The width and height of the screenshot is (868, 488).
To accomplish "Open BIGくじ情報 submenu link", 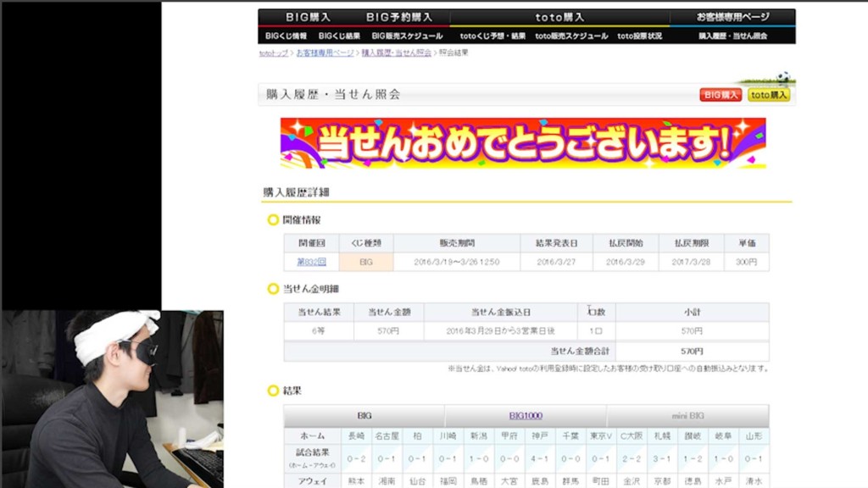I will (x=286, y=36).
